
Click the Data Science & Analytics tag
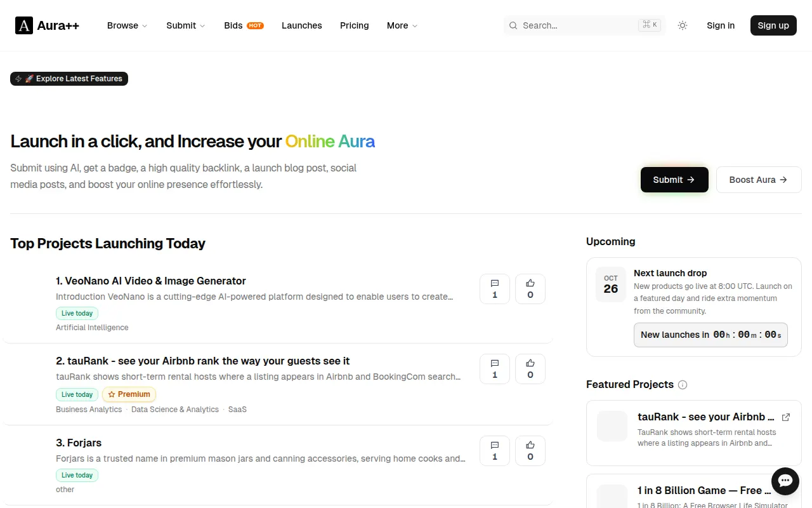click(175, 410)
